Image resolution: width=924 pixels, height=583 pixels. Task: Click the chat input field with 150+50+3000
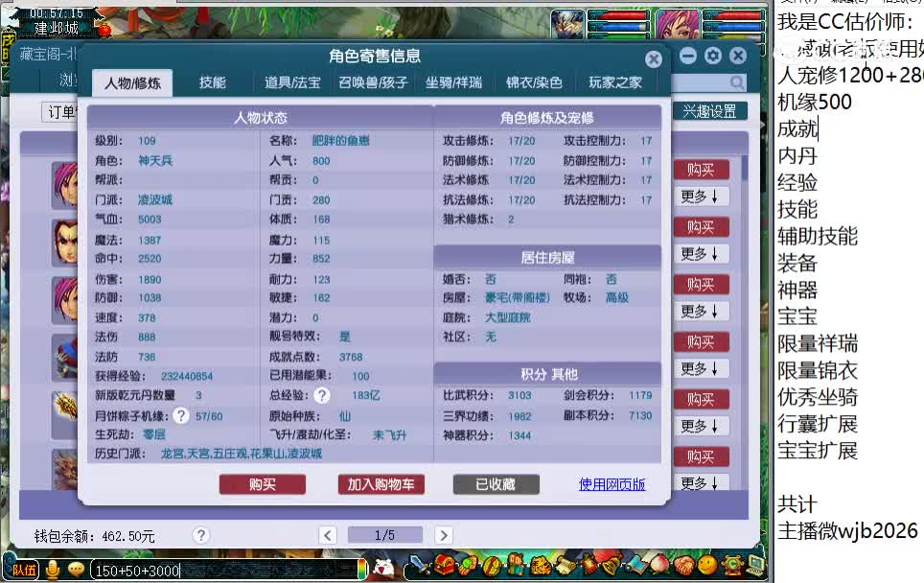[224, 570]
